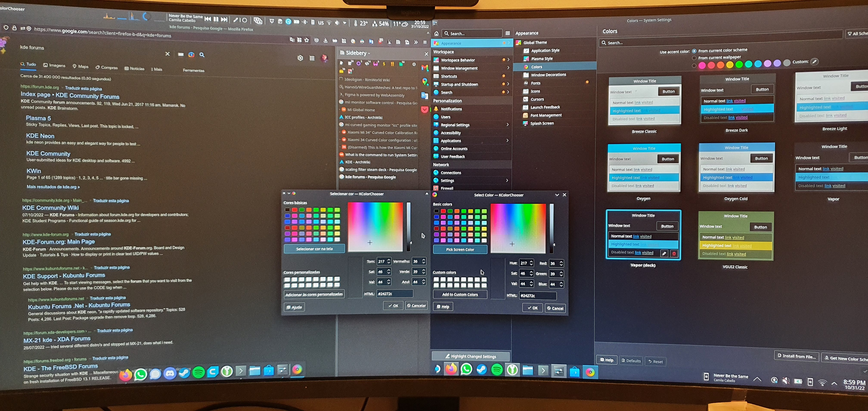Click Cancelar in Selecionar cor dialog
Screen dimensions: 868x411
(x=417, y=305)
